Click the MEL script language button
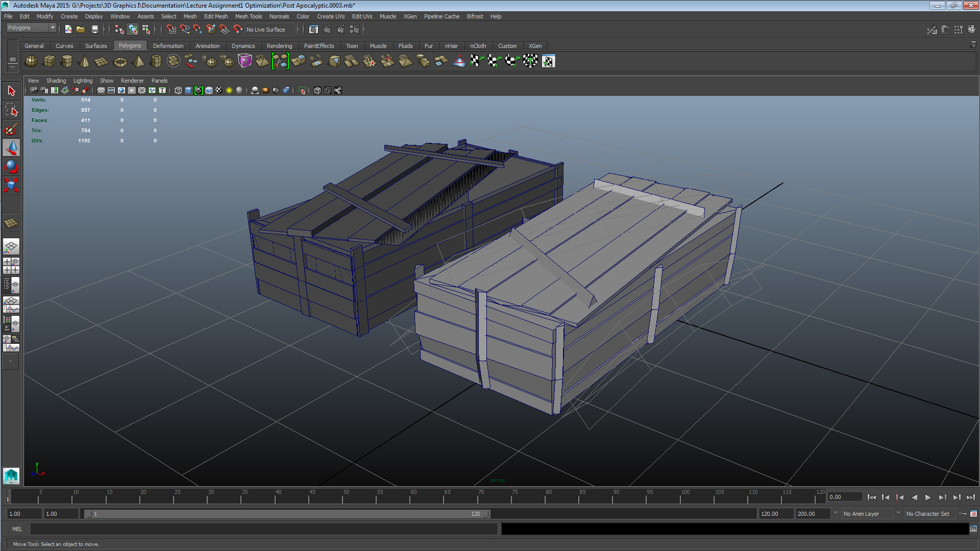This screenshot has height=551, width=980. click(17, 529)
